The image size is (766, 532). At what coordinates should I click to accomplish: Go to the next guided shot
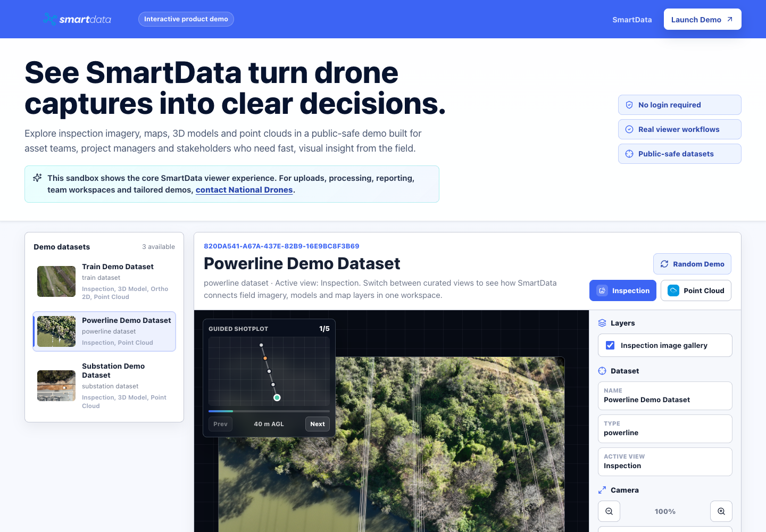318,424
